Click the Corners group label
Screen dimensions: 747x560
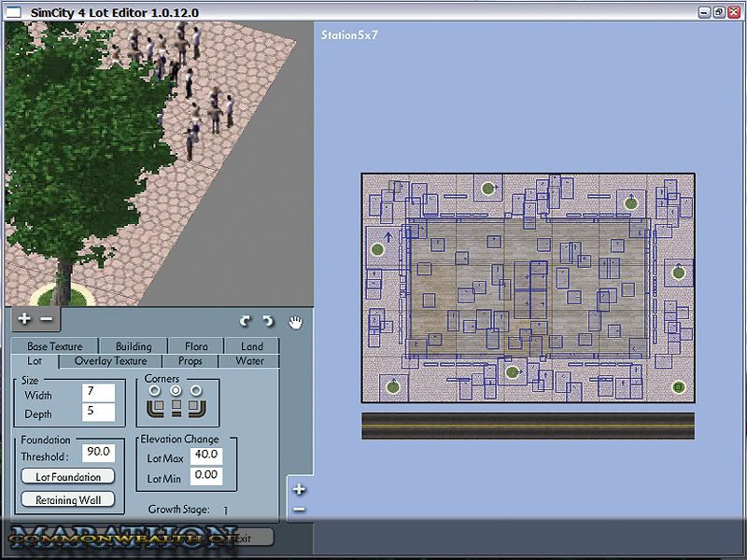162,379
